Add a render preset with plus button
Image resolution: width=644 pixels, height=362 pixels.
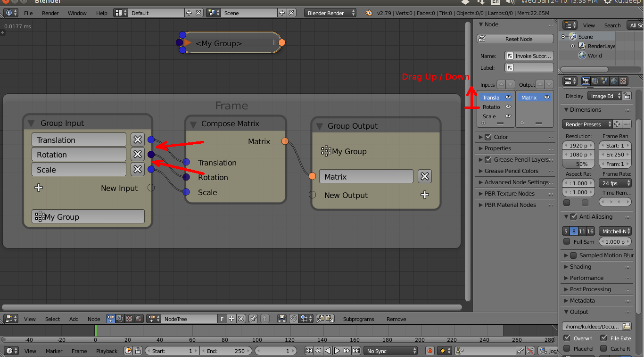(x=617, y=124)
